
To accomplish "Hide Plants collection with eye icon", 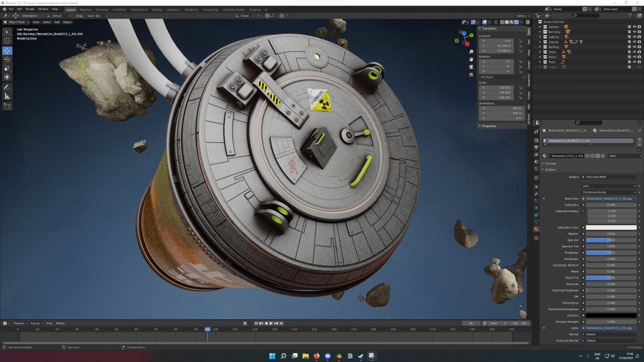I will (x=634, y=52).
